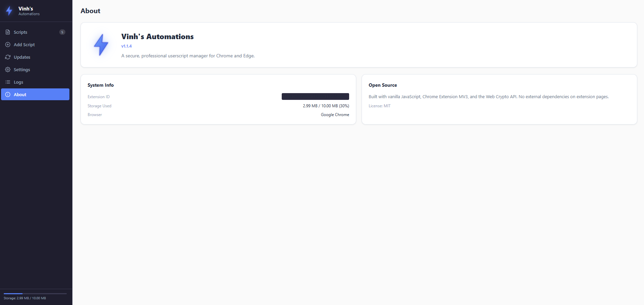Click the Updates refresh icon

click(x=8, y=57)
